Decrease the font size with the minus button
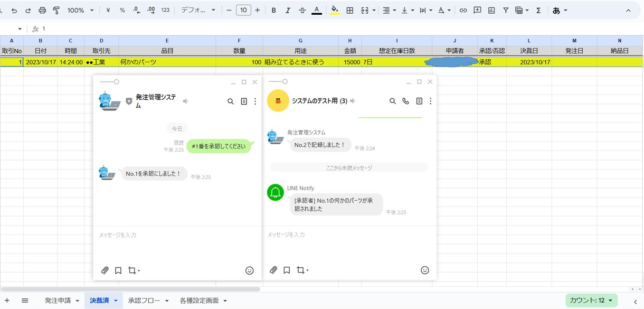 pos(229,11)
